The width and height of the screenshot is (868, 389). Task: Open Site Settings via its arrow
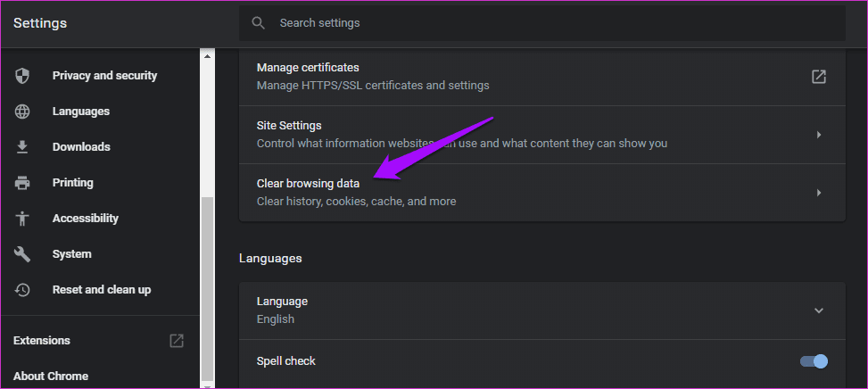(819, 135)
